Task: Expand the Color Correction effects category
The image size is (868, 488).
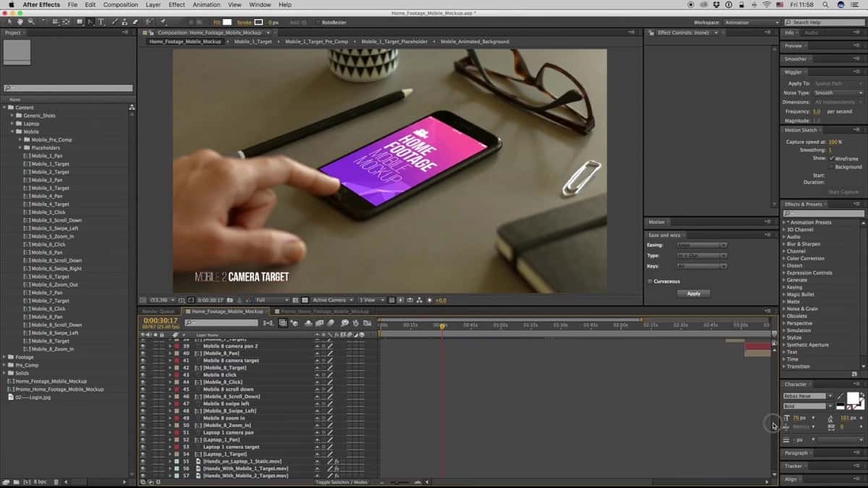Action: coord(784,258)
